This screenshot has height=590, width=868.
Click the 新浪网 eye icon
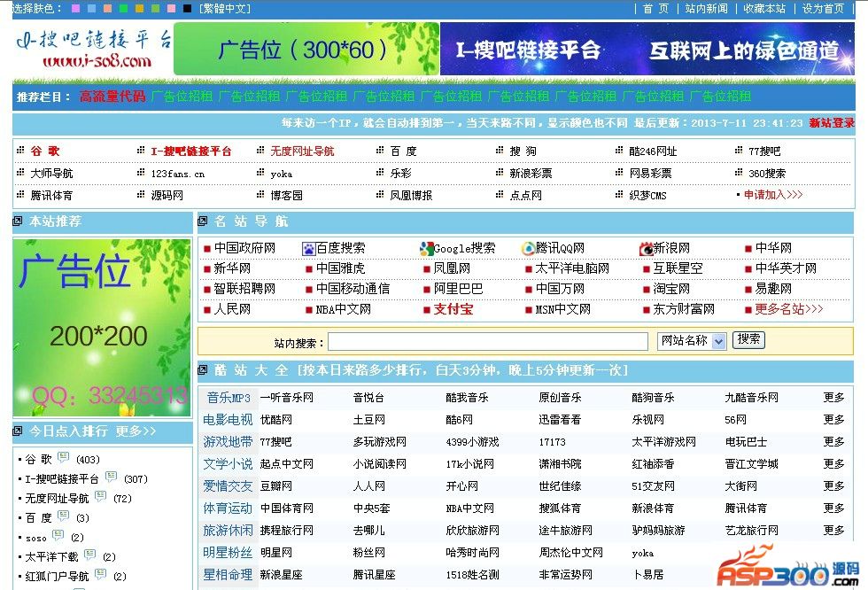coord(646,249)
